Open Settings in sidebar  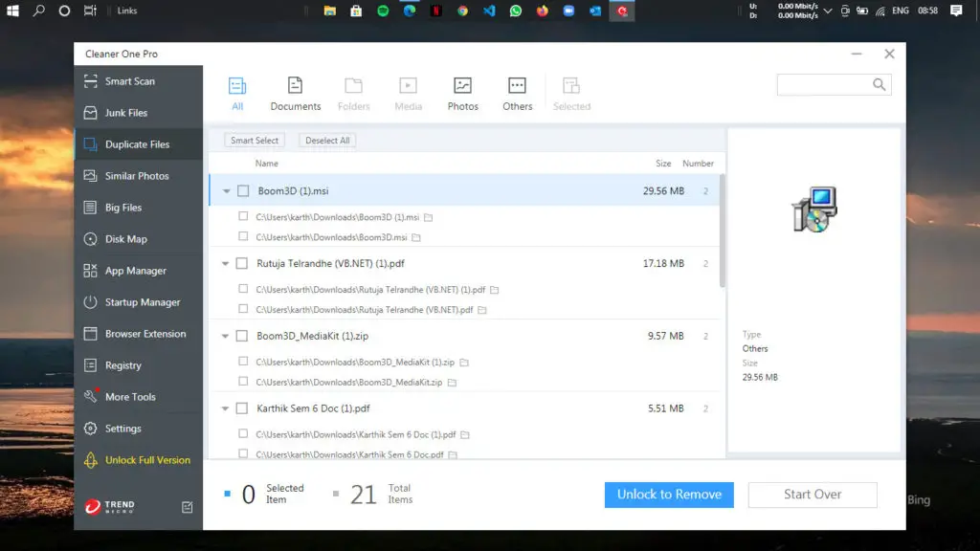(x=138, y=429)
